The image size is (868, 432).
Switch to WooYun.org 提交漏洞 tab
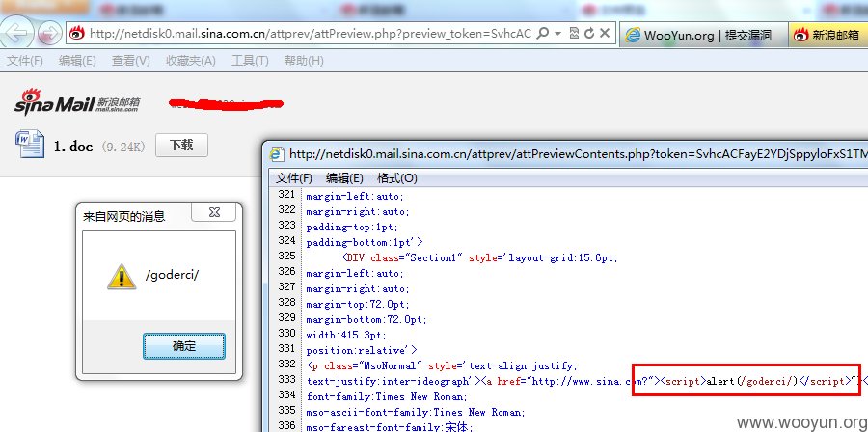pos(704,35)
